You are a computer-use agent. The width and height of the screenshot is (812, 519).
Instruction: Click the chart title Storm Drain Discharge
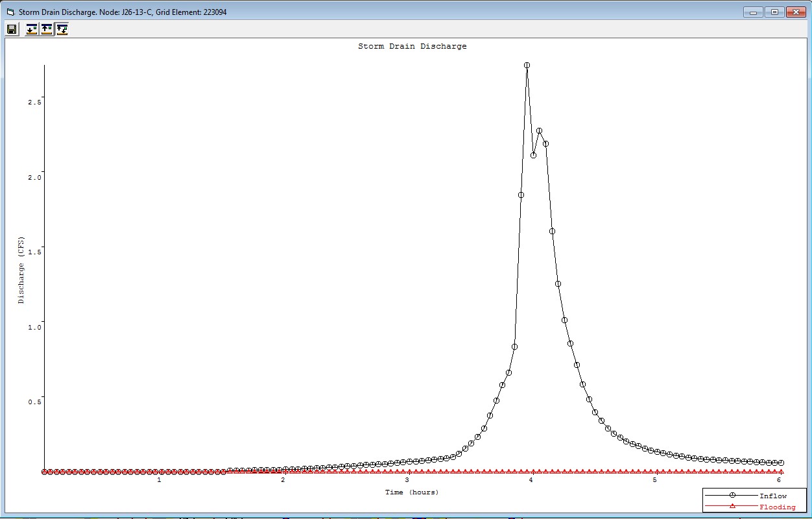pos(412,47)
